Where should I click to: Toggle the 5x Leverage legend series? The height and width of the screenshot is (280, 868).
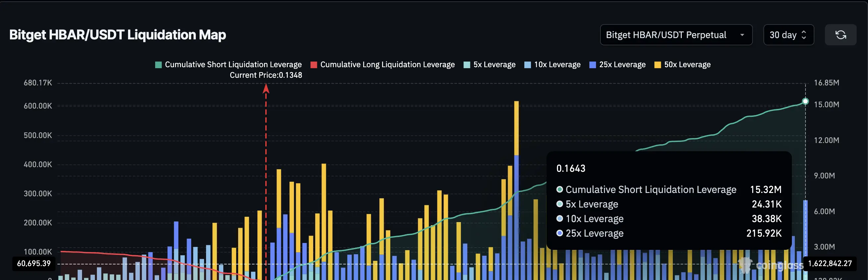[x=490, y=64]
